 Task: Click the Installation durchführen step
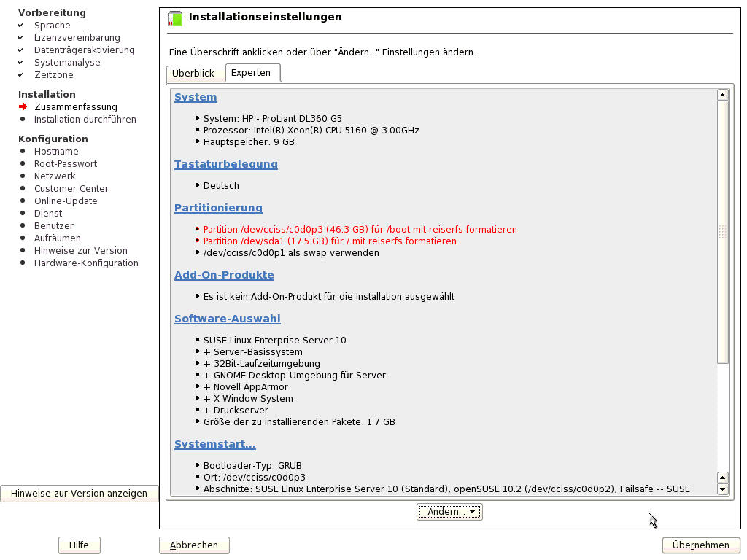click(85, 120)
